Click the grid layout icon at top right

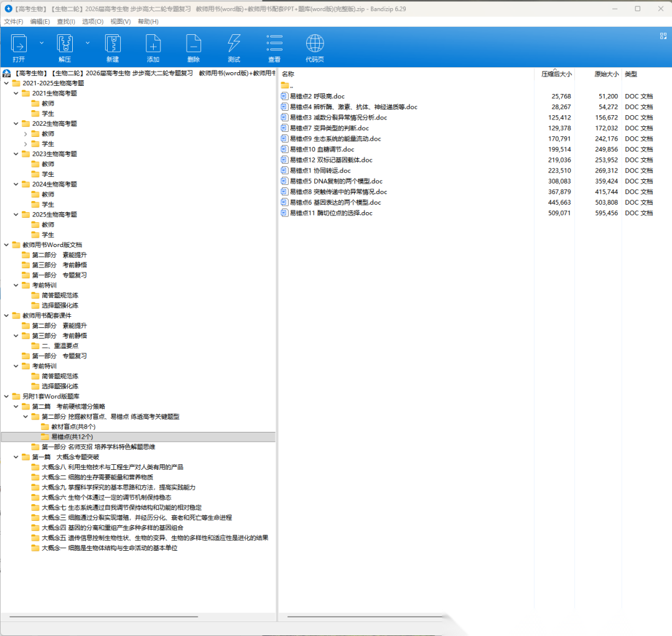coord(663,36)
